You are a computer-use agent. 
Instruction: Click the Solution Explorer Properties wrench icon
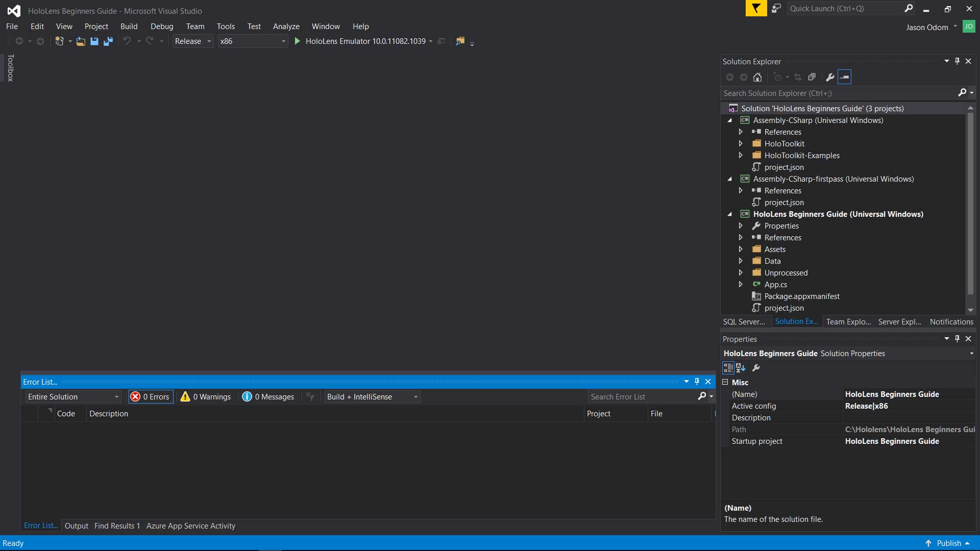coord(830,77)
